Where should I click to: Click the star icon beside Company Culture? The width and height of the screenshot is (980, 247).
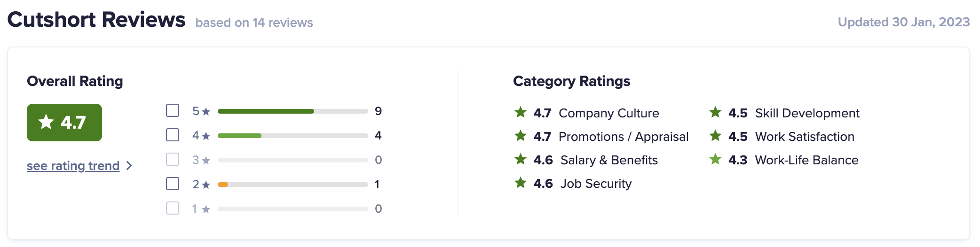tap(520, 112)
